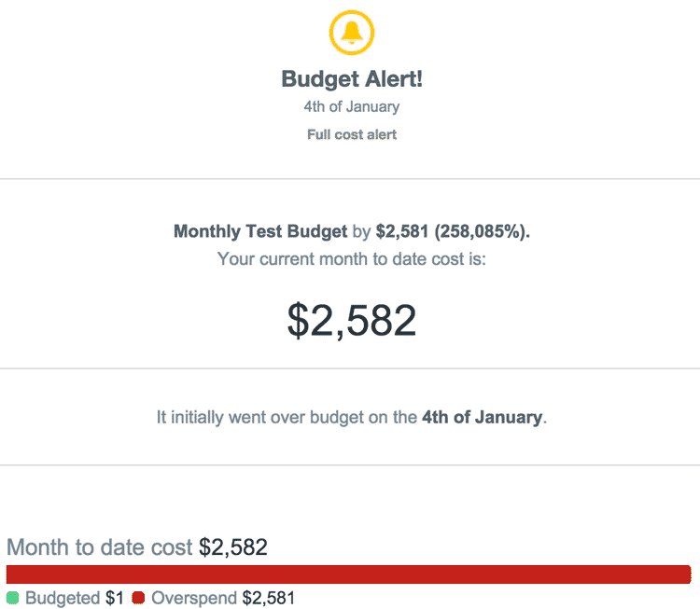Image resolution: width=700 pixels, height=609 pixels.
Task: Click the green Budgeted legend dot
Action: pos(13,598)
